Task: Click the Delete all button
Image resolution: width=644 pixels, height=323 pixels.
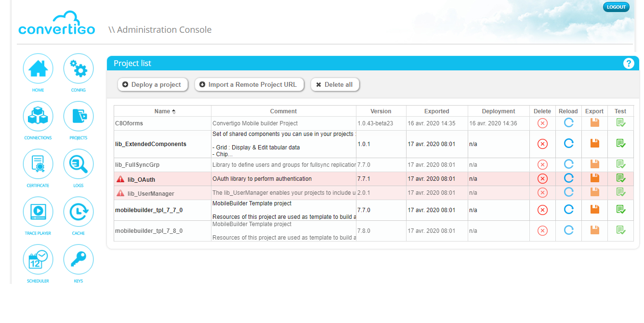Action: coord(335,84)
